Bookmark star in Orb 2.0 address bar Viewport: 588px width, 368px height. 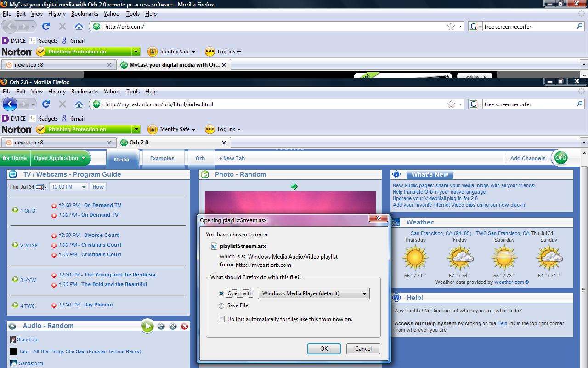451,104
